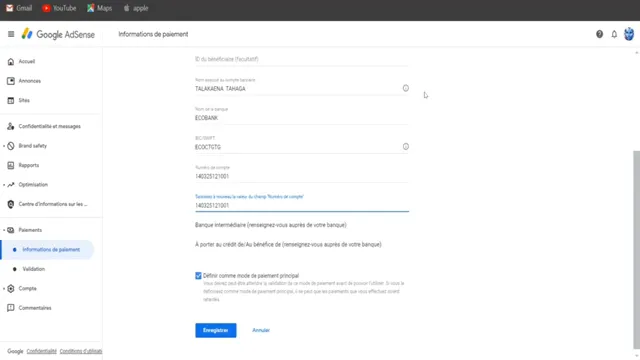Click the Annuler link
Viewport: 640px width, 360px height.
coord(261,330)
